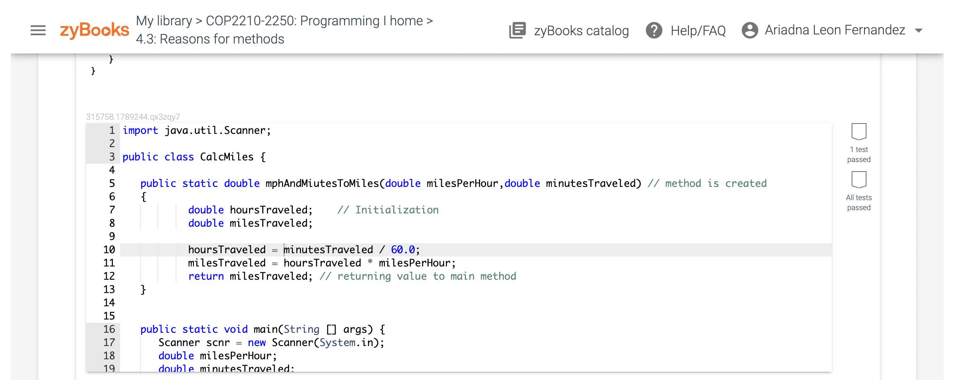
Task: Click the user profile avatar icon
Action: point(750,30)
